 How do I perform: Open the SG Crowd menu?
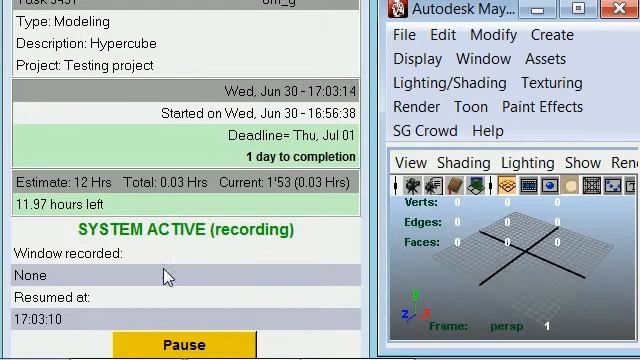tap(425, 131)
